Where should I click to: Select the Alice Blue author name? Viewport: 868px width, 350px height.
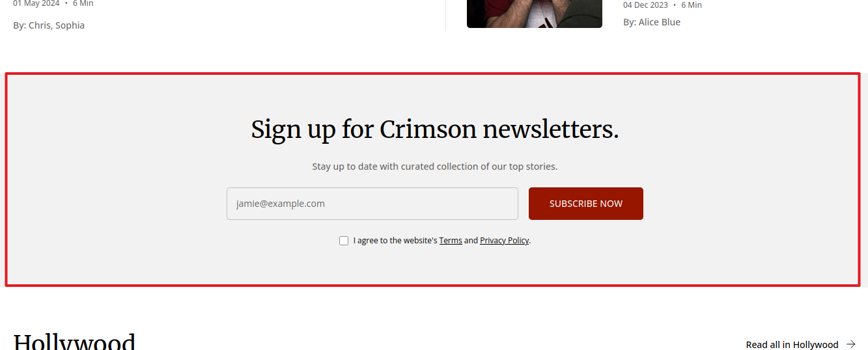[660, 22]
